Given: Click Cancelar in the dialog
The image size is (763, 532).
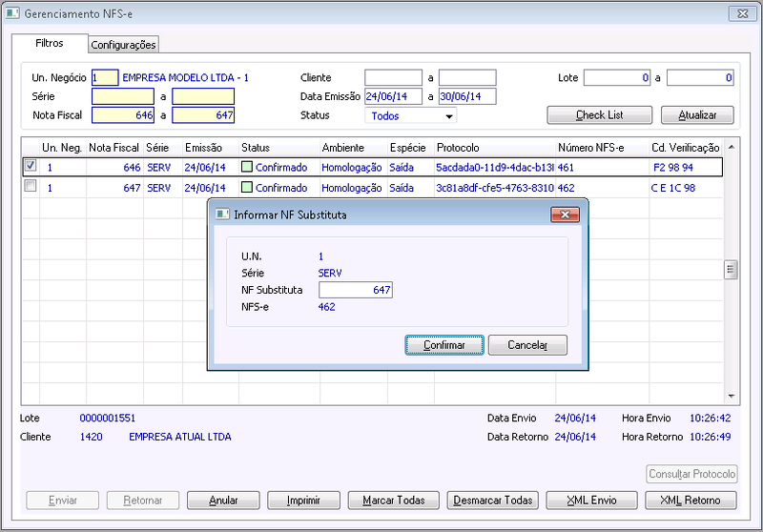Looking at the screenshot, I should pos(527,345).
